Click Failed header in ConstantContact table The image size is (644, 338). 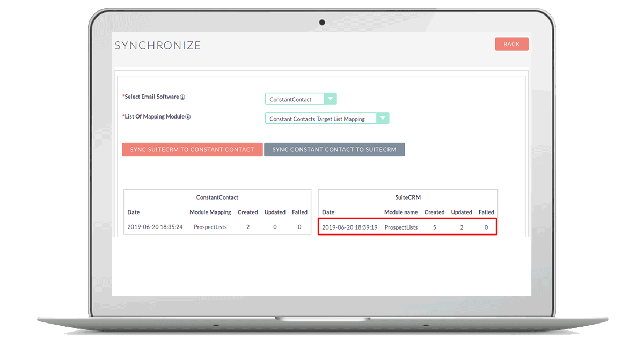[x=299, y=212]
